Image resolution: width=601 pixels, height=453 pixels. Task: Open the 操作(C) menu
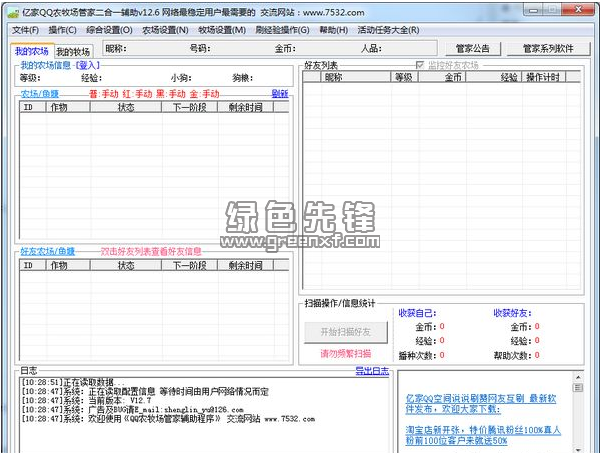click(x=63, y=30)
